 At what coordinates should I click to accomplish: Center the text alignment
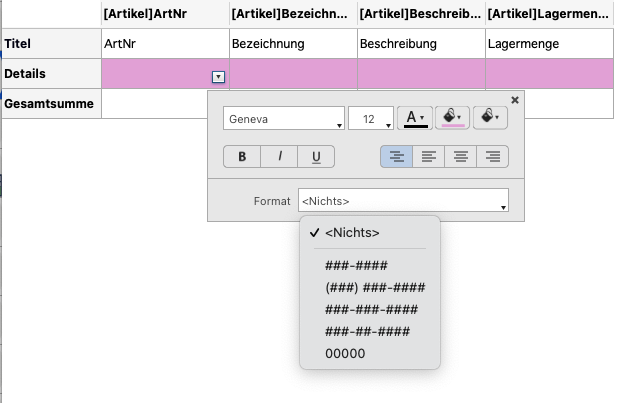click(x=461, y=156)
